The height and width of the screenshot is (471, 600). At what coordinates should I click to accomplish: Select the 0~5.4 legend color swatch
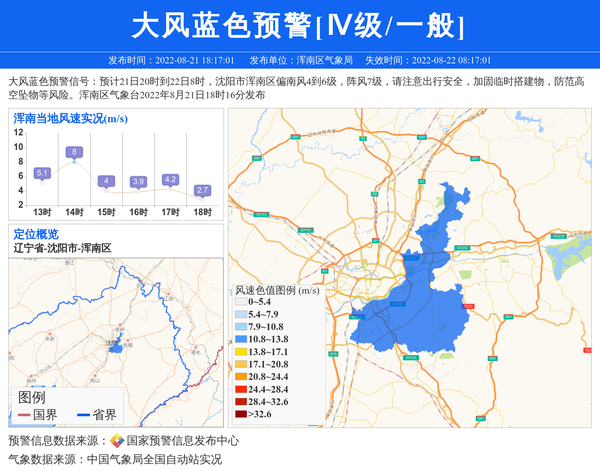click(241, 303)
